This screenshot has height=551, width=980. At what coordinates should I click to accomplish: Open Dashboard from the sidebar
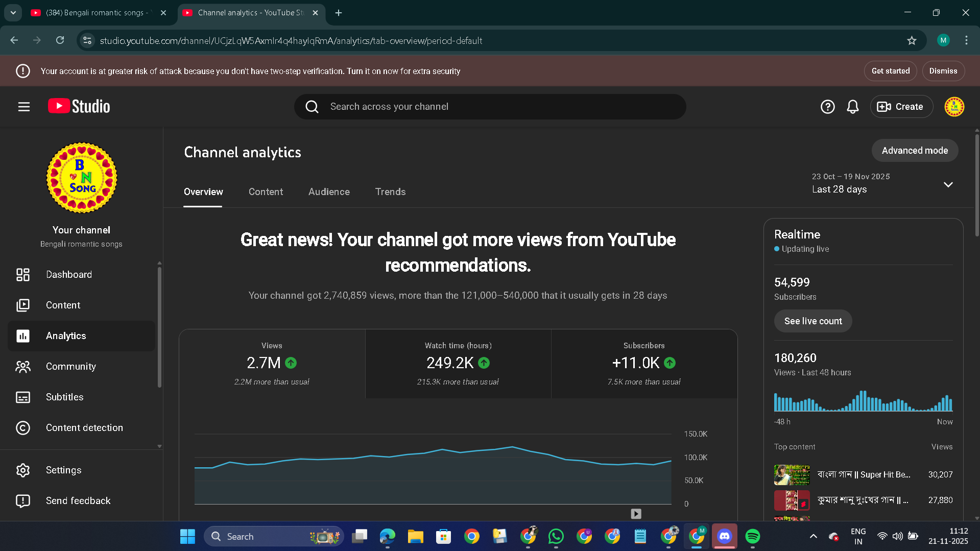click(x=69, y=275)
